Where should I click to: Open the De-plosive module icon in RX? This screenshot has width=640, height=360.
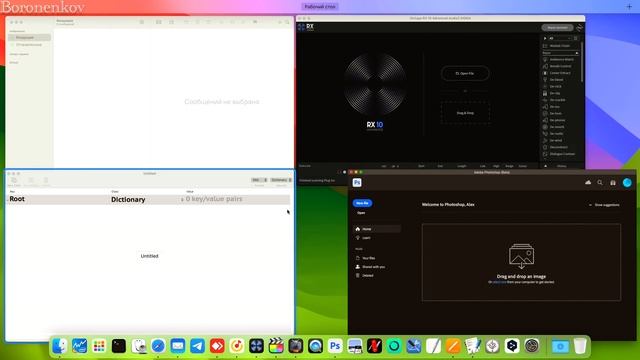click(545, 120)
